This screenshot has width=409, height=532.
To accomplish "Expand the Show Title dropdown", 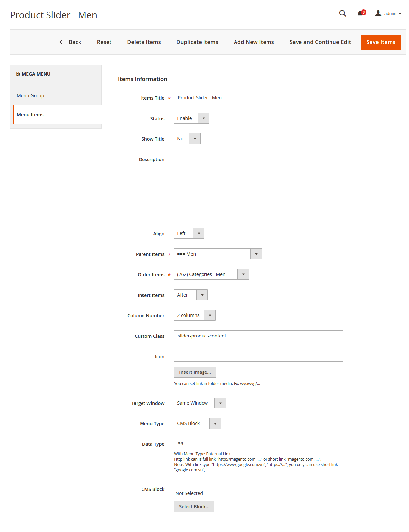I will [187, 139].
